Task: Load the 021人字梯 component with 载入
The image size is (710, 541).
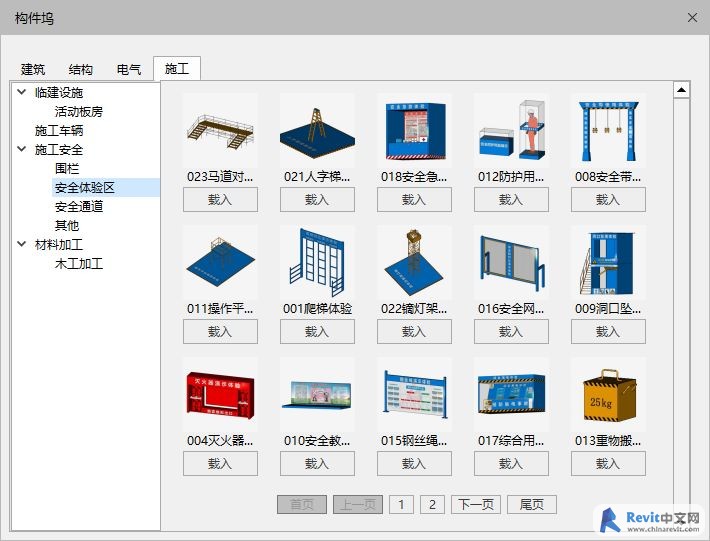Action: [317, 200]
